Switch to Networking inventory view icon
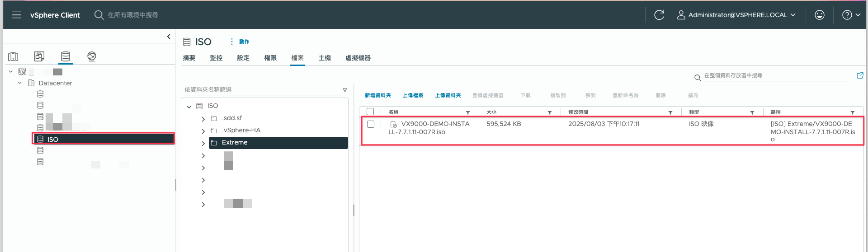Image resolution: width=868 pixels, height=252 pixels. point(92,56)
